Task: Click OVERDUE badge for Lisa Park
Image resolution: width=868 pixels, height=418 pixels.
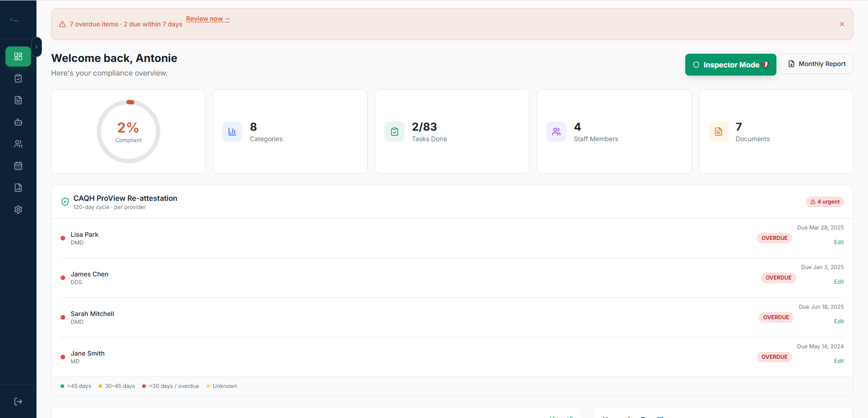Action: (775, 238)
